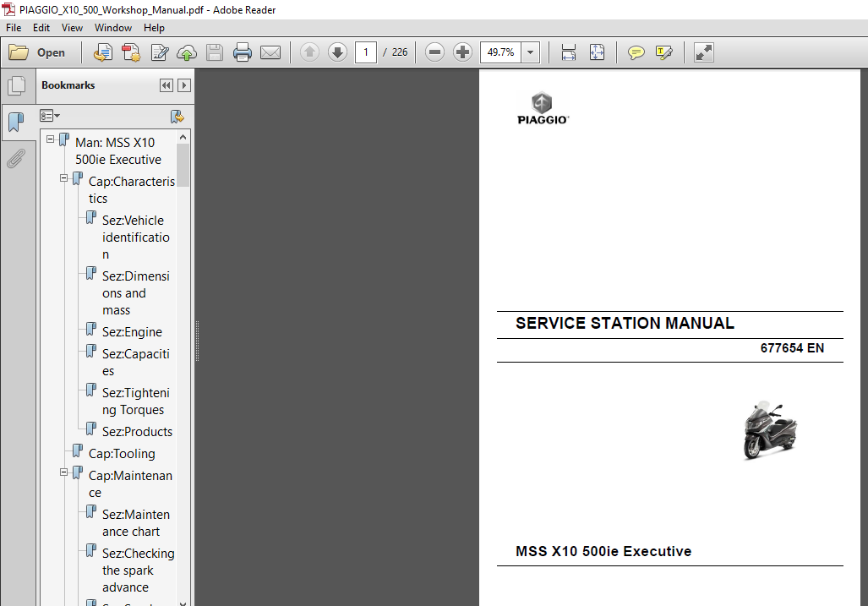Zoom in with the plus button

click(462, 52)
